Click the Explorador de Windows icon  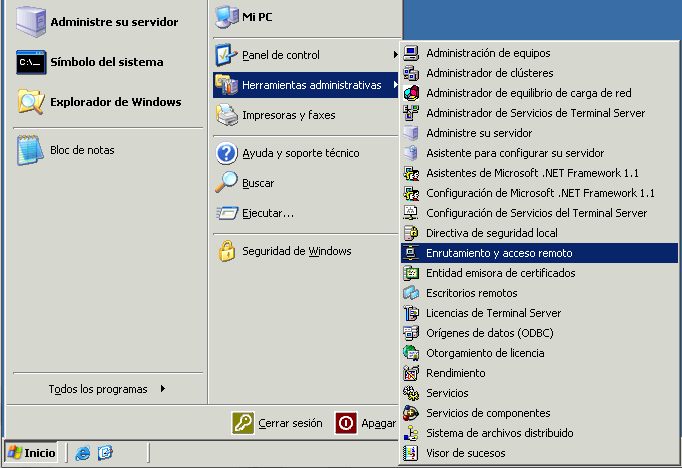[31, 102]
